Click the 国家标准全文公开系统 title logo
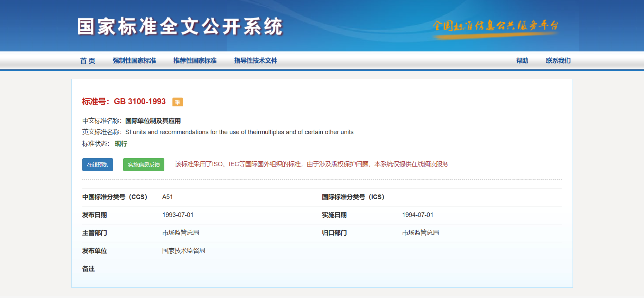644x298 pixels. point(180,26)
